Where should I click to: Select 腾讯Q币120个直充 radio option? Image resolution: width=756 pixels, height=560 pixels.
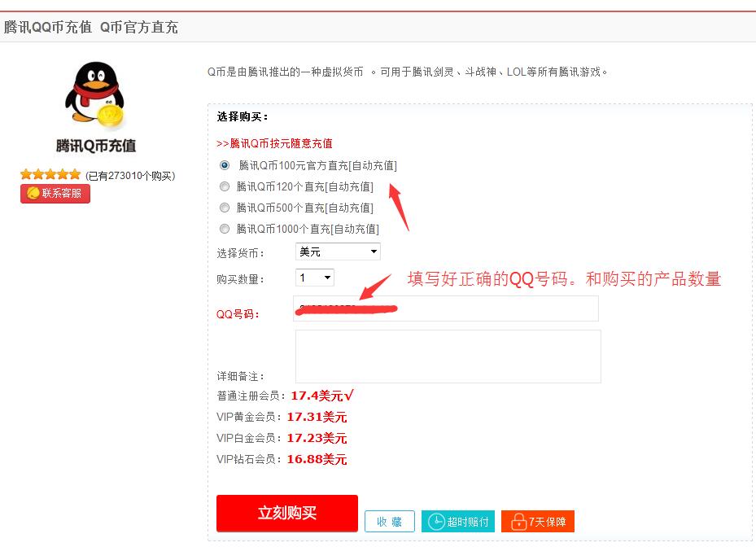[225, 186]
